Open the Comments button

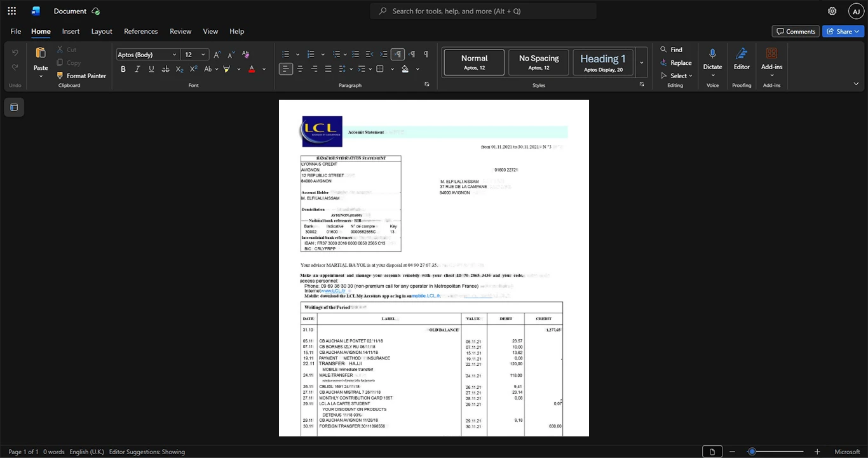pyautogui.click(x=796, y=31)
